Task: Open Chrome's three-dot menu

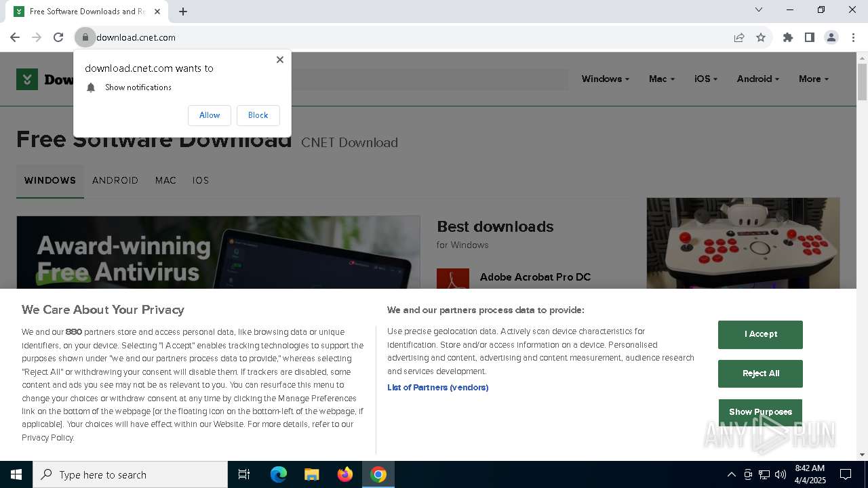Action: 853,37
